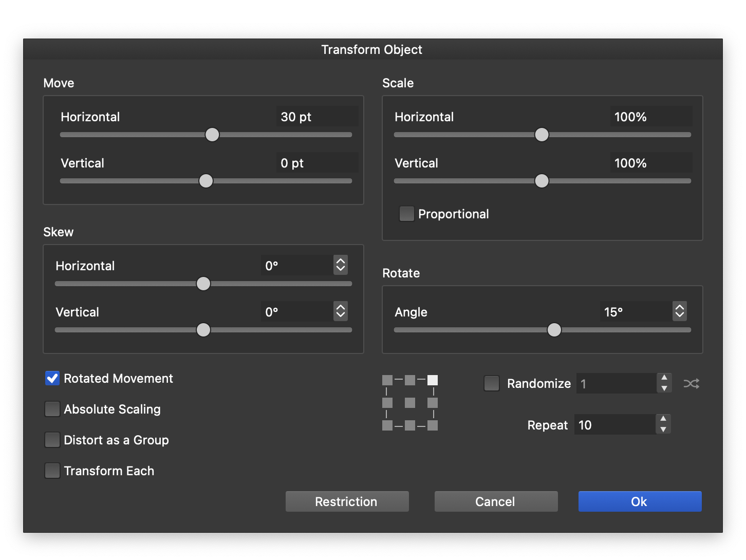
Task: Click the randomize shuffle icon
Action: click(x=691, y=384)
